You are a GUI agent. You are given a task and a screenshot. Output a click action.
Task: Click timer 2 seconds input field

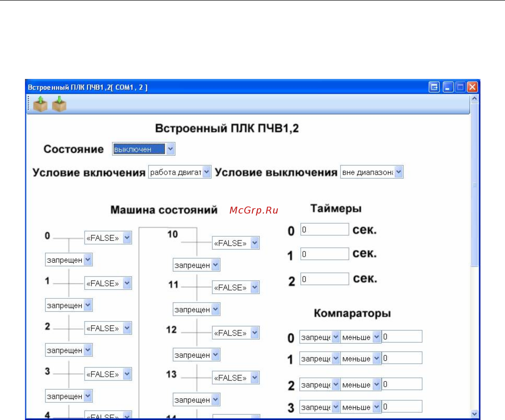point(325,279)
